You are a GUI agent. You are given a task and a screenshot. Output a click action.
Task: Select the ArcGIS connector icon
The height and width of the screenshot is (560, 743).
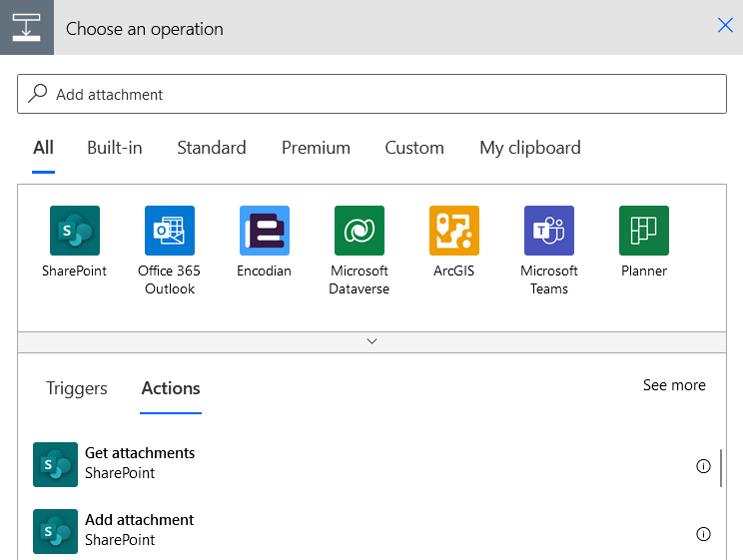click(x=453, y=231)
